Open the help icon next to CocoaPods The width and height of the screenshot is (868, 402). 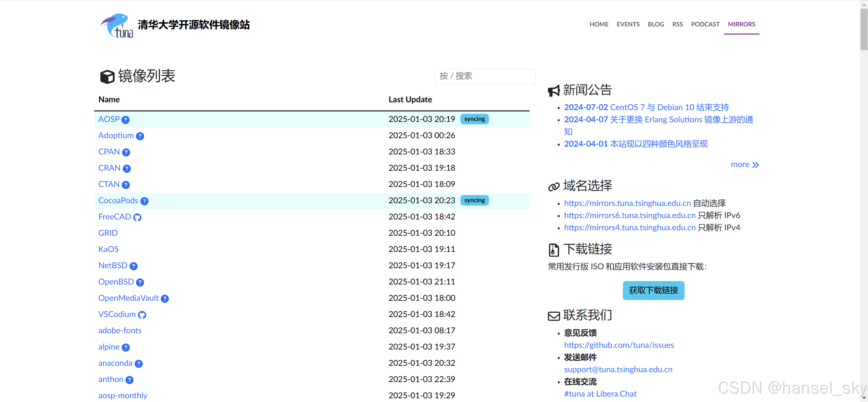[144, 201]
